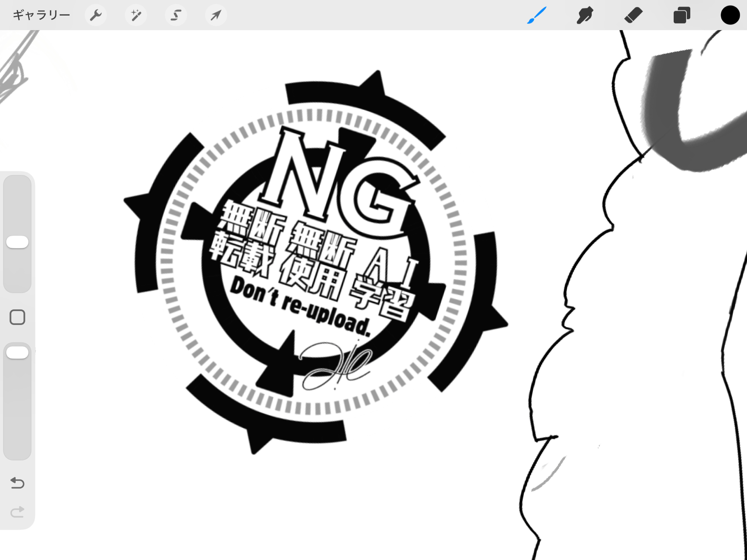
Task: Open the Layers panel
Action: tap(681, 15)
